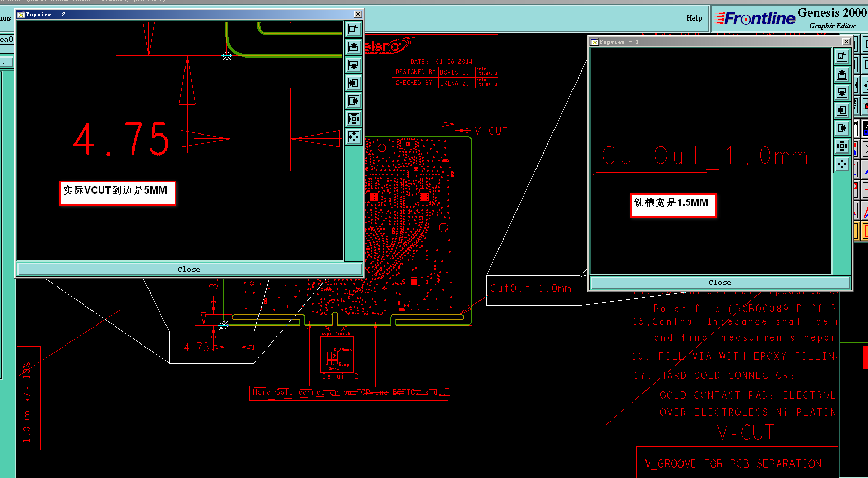Click the 'GOLD CONTACT PAD: ELECTROL' line
The width and height of the screenshot is (868, 478).
[748, 395]
